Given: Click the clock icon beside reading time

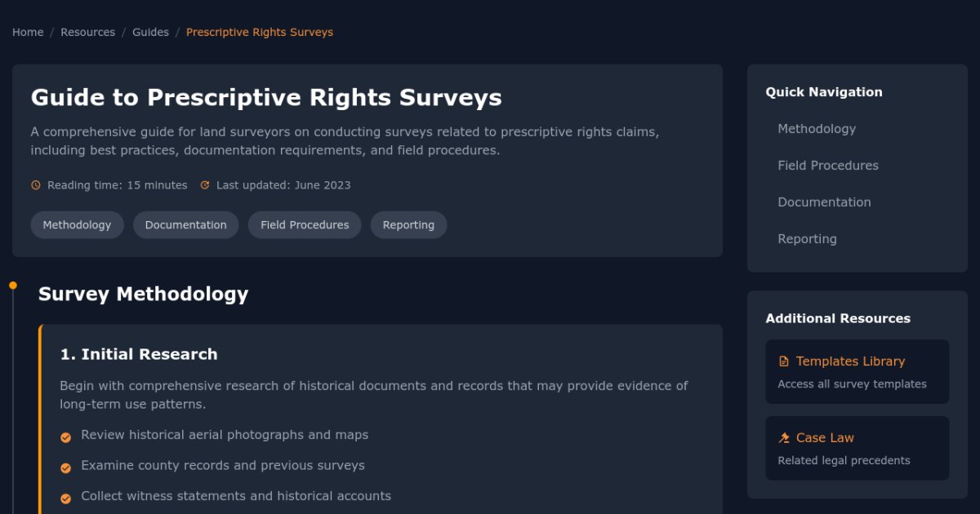Looking at the screenshot, I should pyautogui.click(x=36, y=185).
